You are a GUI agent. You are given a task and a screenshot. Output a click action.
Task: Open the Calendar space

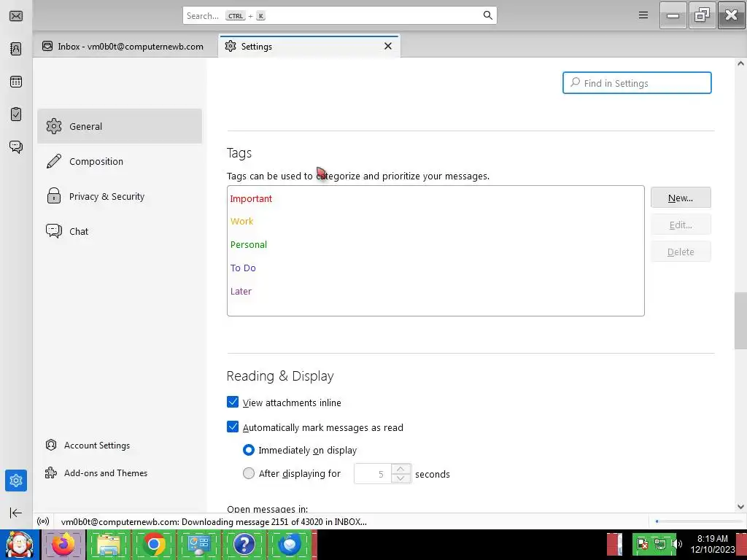click(x=16, y=82)
